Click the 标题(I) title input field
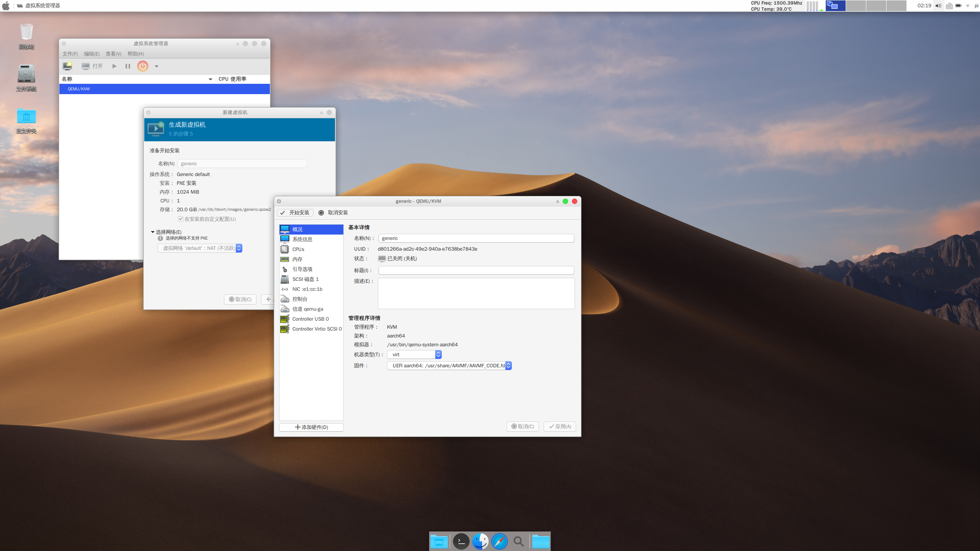Image resolution: width=980 pixels, height=551 pixels. (x=476, y=271)
